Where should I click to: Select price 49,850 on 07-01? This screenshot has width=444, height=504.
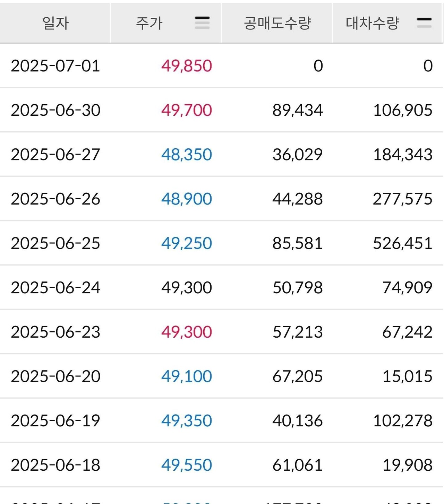click(187, 66)
